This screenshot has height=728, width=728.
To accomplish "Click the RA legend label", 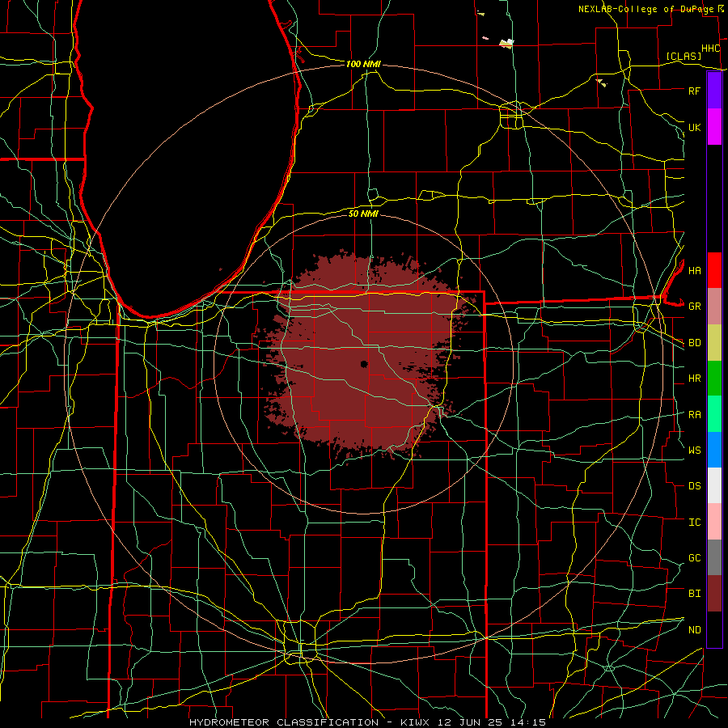I will [x=695, y=414].
